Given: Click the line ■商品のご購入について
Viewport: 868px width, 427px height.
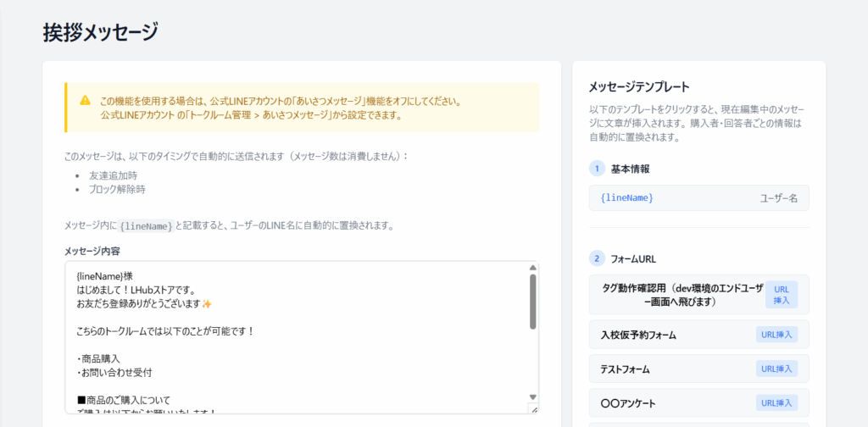Looking at the screenshot, I should coord(124,400).
